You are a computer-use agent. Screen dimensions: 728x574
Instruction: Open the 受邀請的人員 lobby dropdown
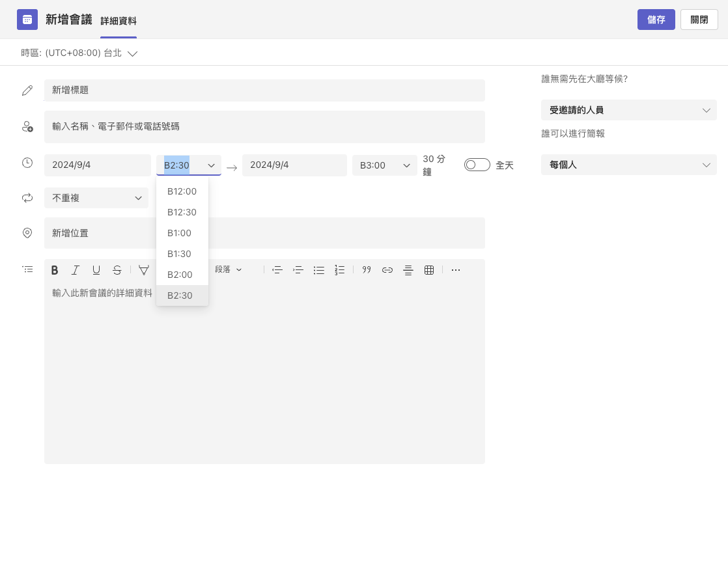pyautogui.click(x=628, y=110)
